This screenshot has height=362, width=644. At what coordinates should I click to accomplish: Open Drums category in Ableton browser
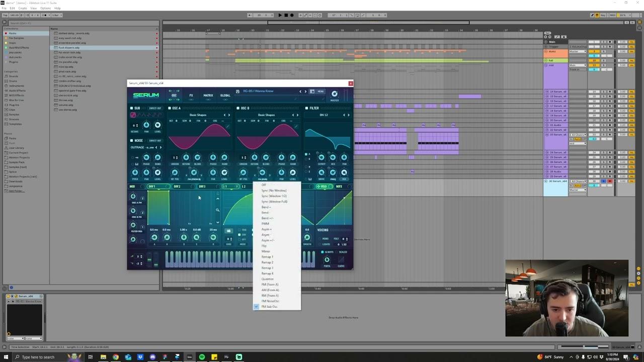coord(13,81)
